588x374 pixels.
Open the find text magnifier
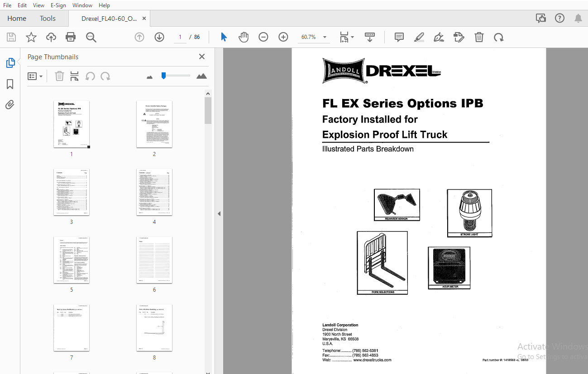91,37
